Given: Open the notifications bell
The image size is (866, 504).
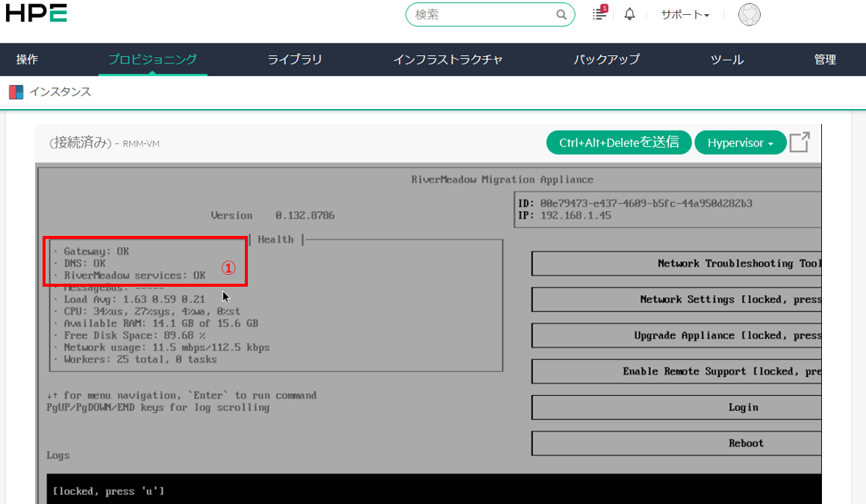Looking at the screenshot, I should point(629,14).
